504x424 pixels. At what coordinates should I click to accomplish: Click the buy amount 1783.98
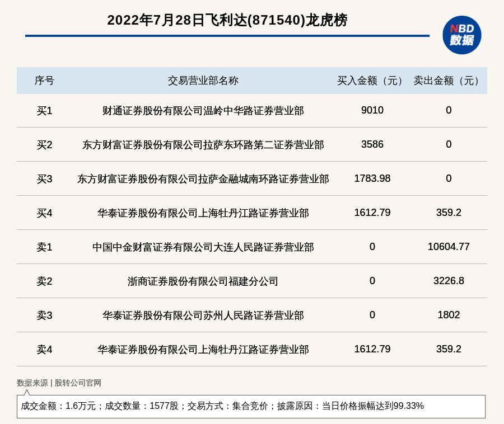(x=372, y=178)
